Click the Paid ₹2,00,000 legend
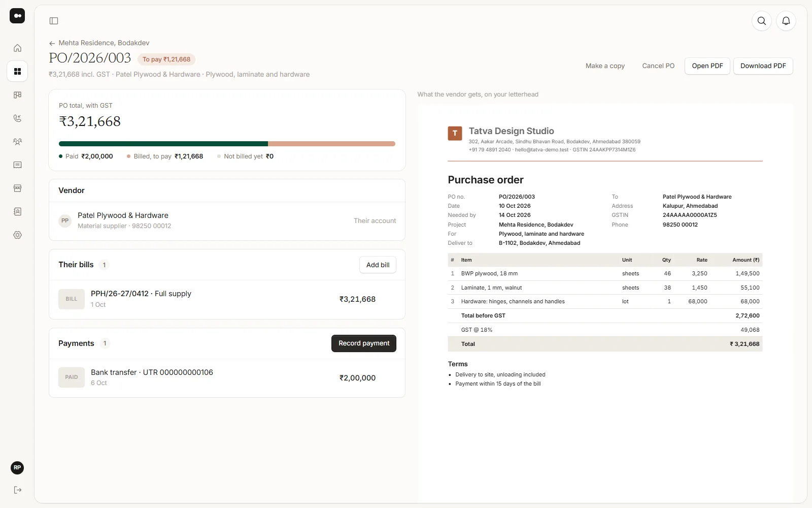The width and height of the screenshot is (812, 508). 86,156
